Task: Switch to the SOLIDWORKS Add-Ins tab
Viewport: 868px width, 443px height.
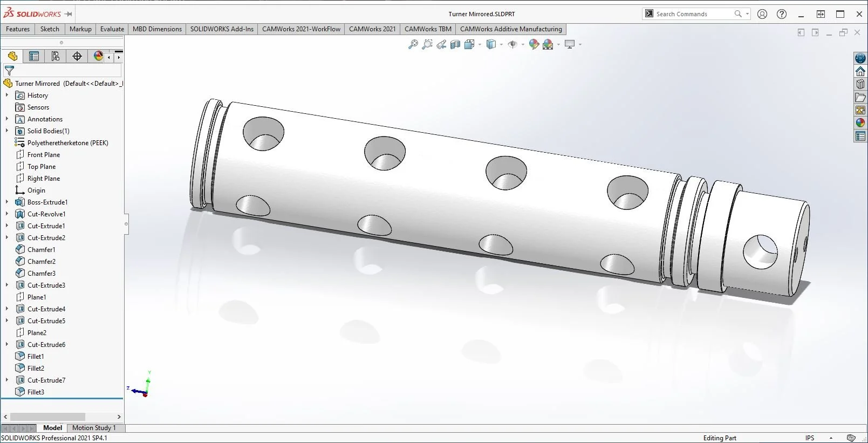Action: point(222,29)
